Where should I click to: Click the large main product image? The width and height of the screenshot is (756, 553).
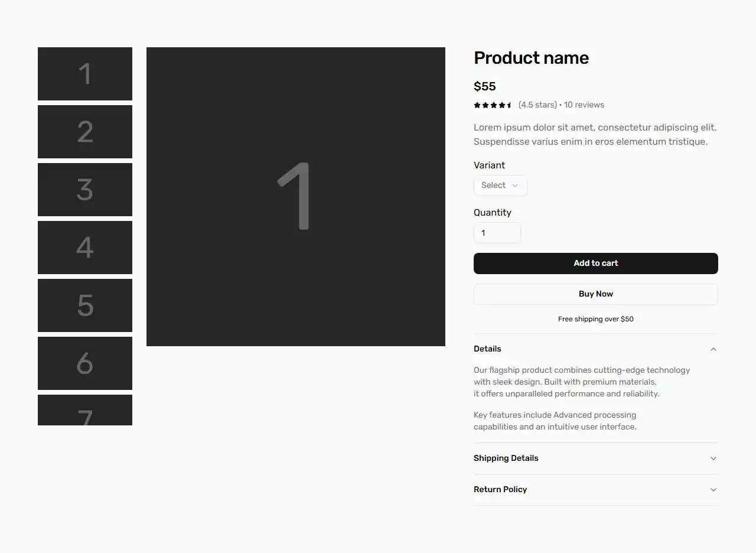[x=295, y=196]
